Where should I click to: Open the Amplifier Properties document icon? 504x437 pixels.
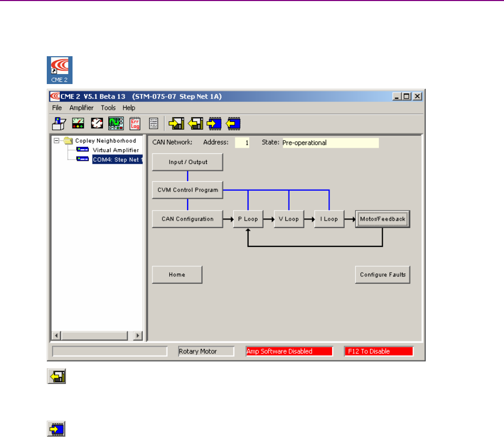[x=153, y=123]
